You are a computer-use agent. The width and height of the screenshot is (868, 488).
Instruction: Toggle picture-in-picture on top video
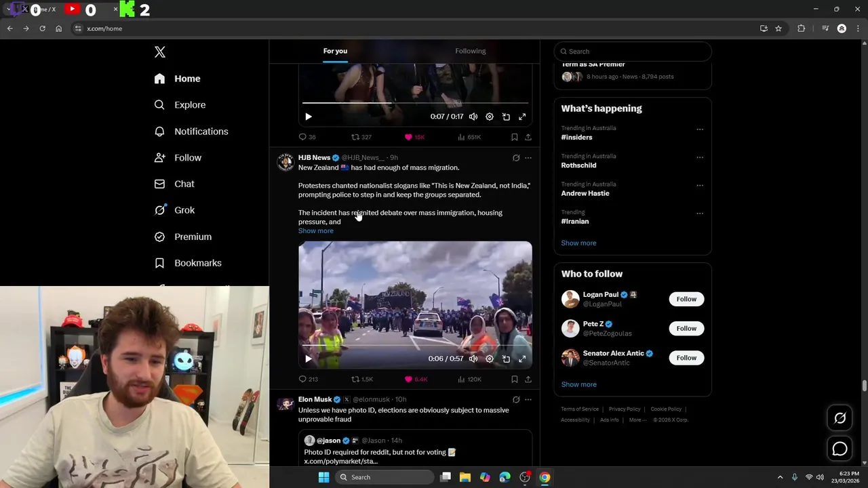[506, 117]
